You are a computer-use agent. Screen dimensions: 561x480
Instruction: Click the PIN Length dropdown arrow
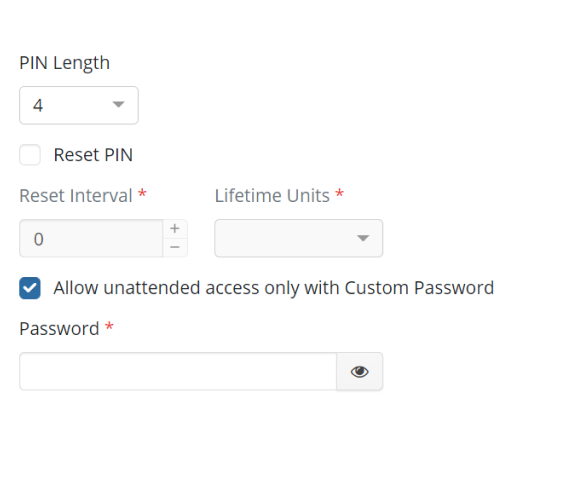point(118,104)
